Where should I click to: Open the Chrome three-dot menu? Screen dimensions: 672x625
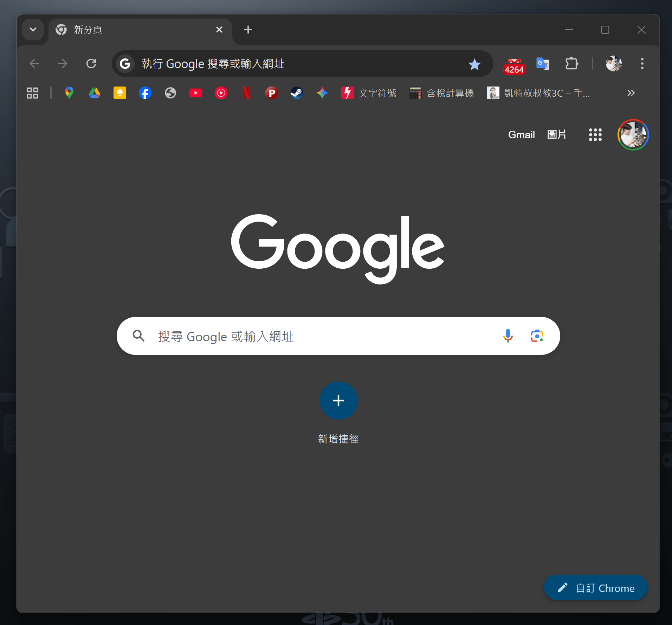pos(642,64)
